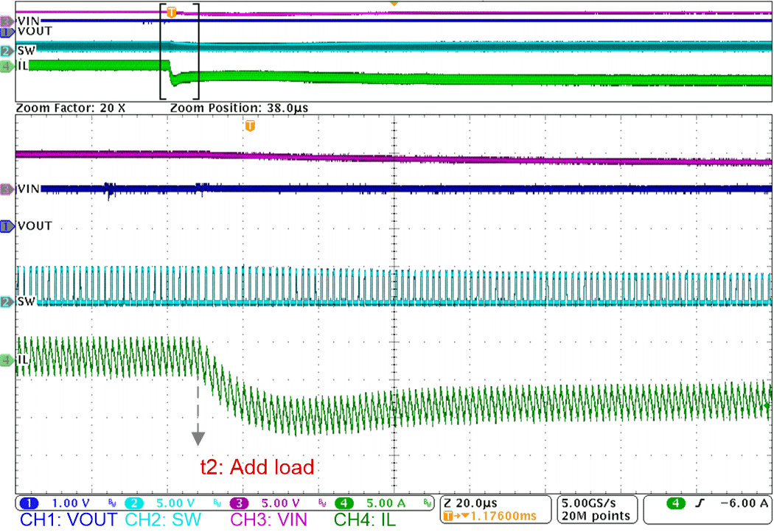Click the 5.00GS/s sample rate readout
Viewport: 774px width, 532px height.
pos(595,502)
